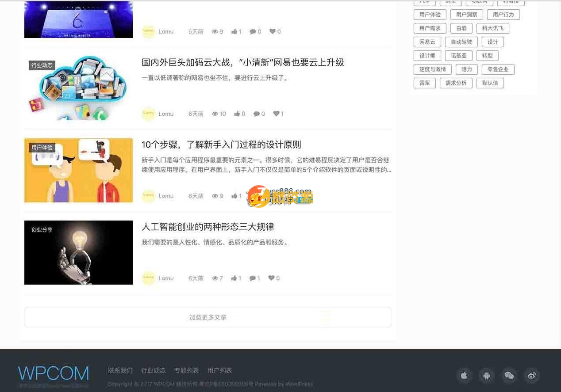Image resolution: width=561 pixels, height=392 pixels.
Task: Click author Lomu's avatar on 设计原则 article
Action: tap(149, 196)
